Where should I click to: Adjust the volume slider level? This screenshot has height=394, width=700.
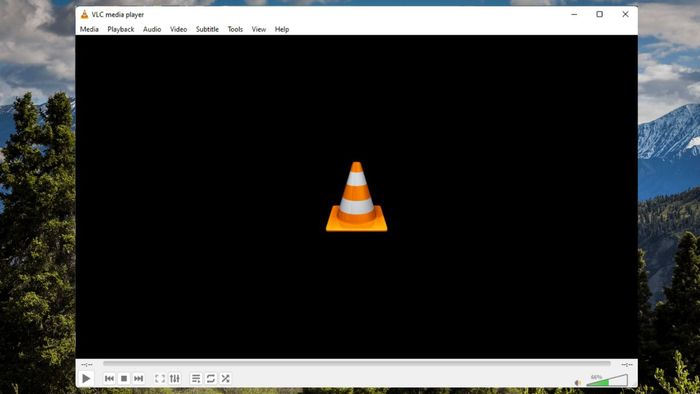click(607, 380)
